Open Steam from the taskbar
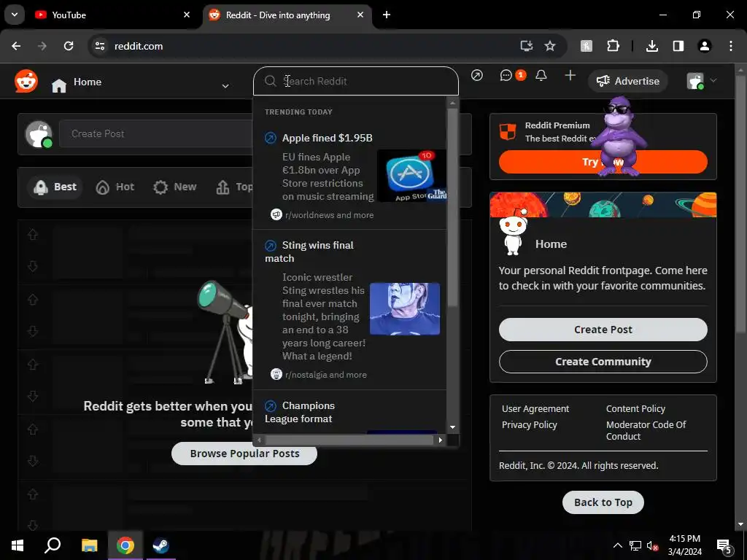 [161, 545]
